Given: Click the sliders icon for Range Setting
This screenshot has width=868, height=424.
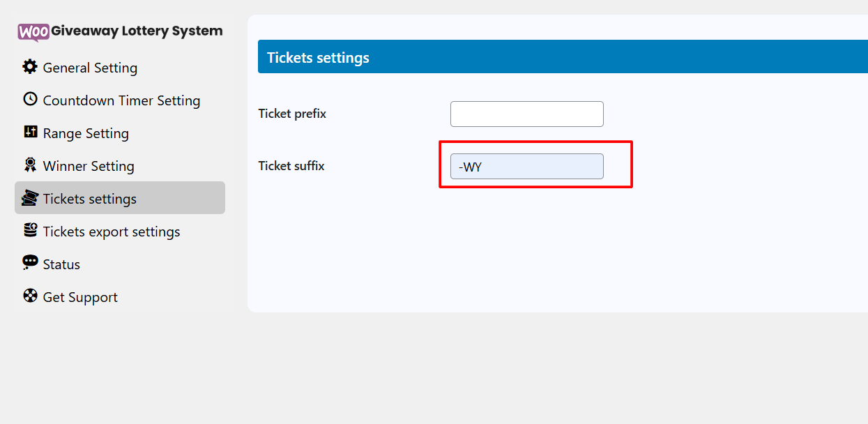Looking at the screenshot, I should pyautogui.click(x=30, y=132).
